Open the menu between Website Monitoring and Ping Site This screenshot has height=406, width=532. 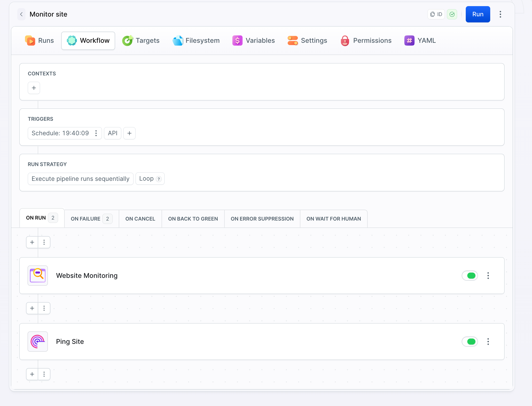(44, 308)
